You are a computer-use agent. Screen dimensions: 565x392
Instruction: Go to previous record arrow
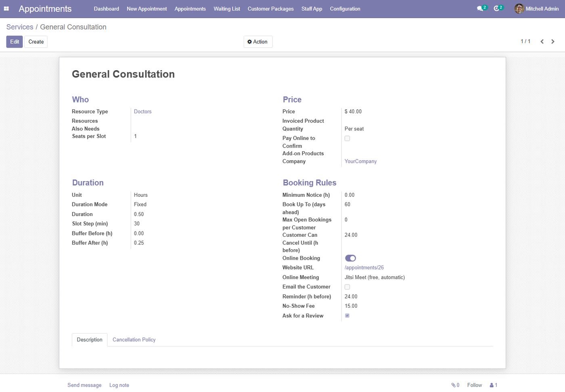coord(542,42)
